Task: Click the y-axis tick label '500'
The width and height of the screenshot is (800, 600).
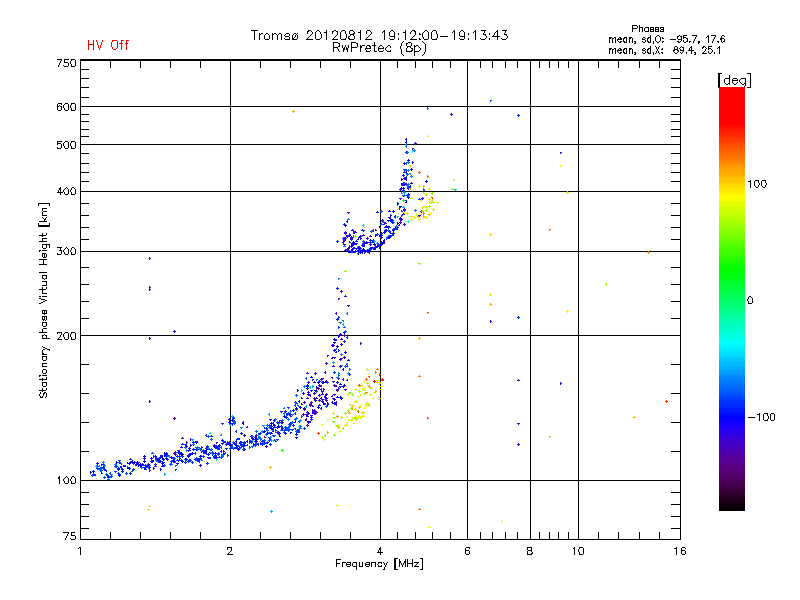Action: coord(66,145)
